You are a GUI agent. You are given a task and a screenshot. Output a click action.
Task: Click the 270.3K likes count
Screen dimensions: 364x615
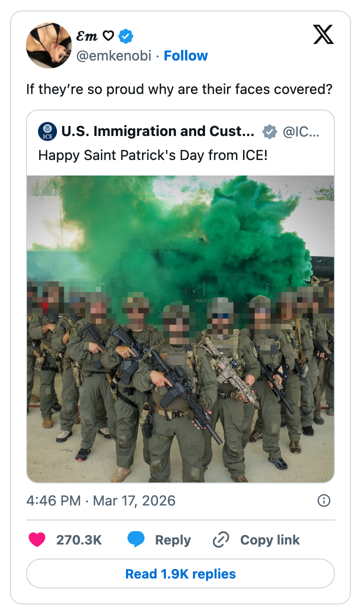pos(79,540)
